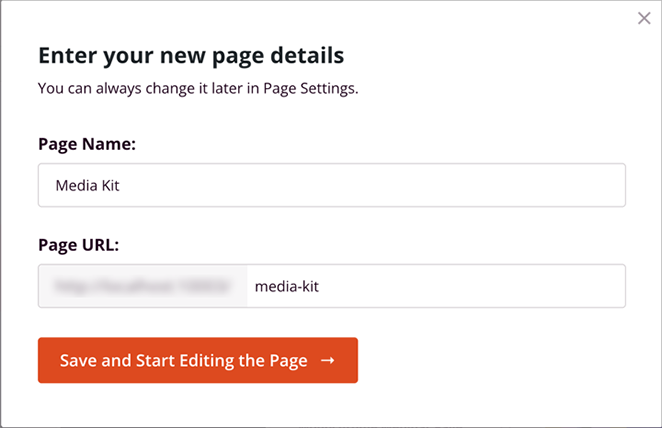Close the new page details dialog
Viewport: 662px width, 428px height.
coord(644,18)
